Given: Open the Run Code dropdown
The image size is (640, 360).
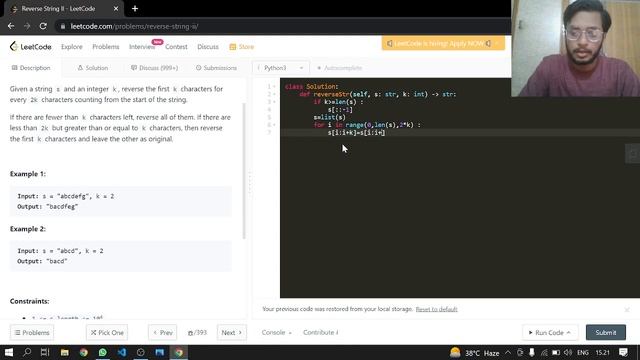Looking at the screenshot, I should tap(549, 333).
